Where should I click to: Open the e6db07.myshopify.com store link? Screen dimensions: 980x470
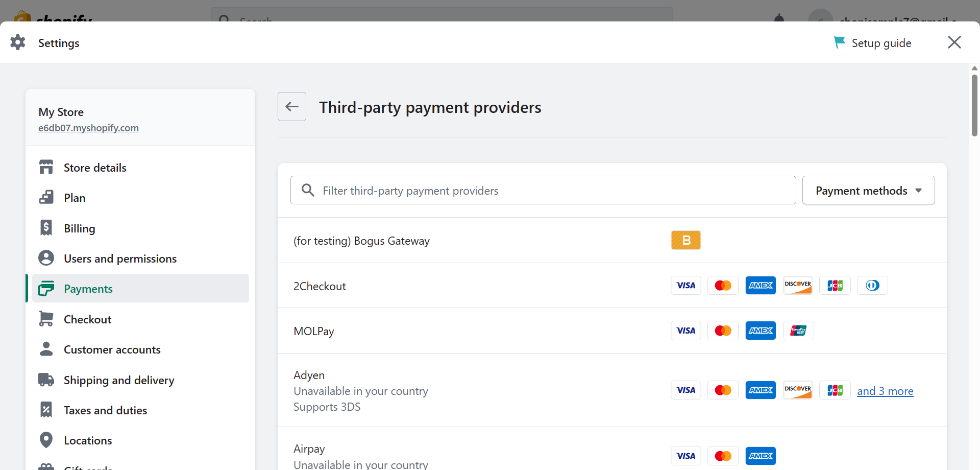click(x=88, y=128)
